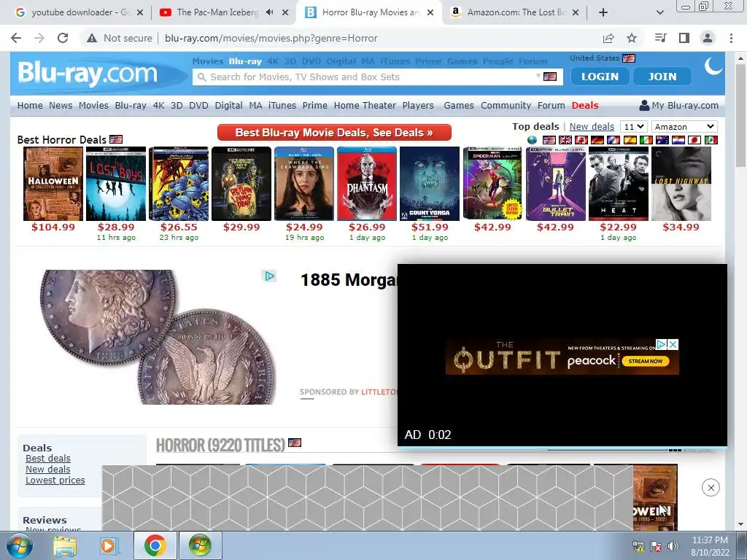This screenshot has width=747, height=560.
Task: Open the New deals link
Action: (x=592, y=127)
